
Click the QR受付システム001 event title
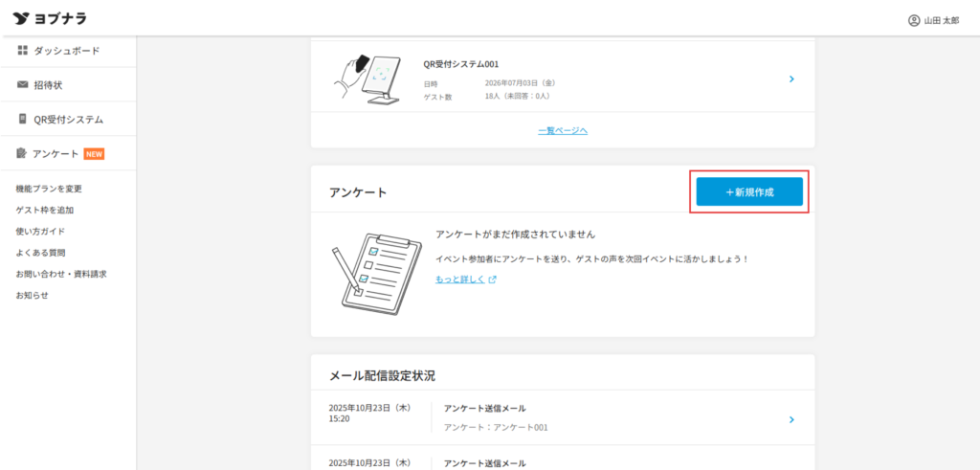click(x=461, y=64)
